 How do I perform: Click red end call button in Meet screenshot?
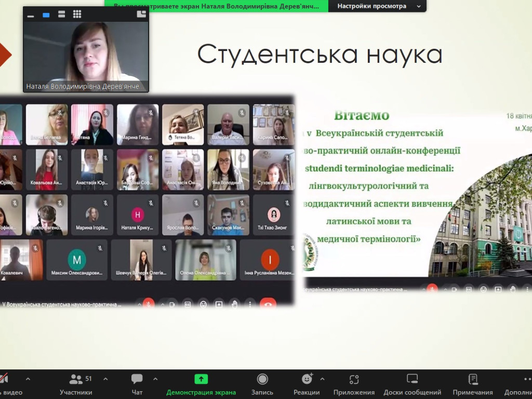pyautogui.click(x=268, y=304)
